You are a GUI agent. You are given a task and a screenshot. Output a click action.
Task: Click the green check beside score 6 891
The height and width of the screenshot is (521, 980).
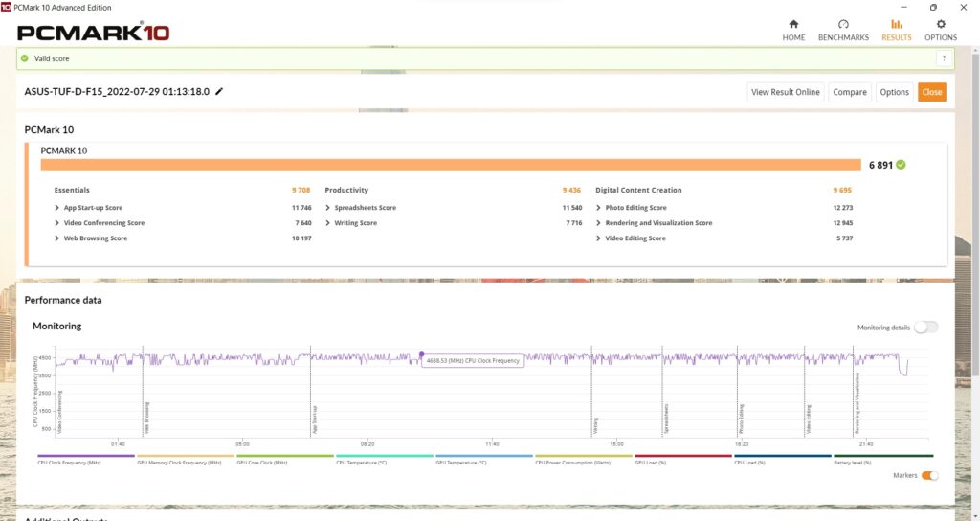[901, 165]
